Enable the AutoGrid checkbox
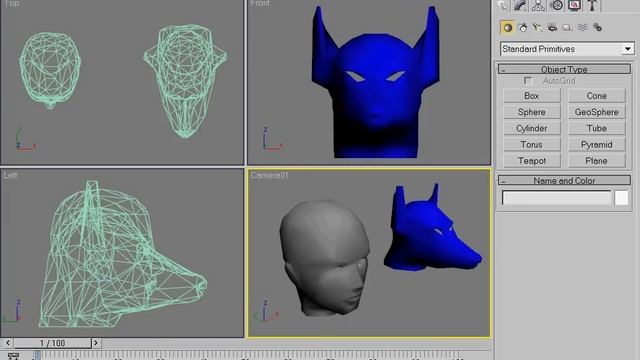The width and height of the screenshot is (640, 360). tap(528, 81)
